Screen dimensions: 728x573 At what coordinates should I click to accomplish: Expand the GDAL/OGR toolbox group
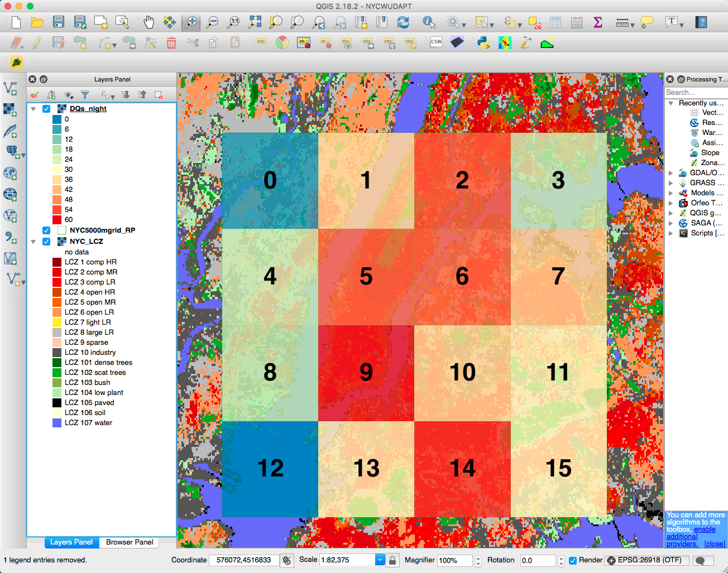coord(671,173)
